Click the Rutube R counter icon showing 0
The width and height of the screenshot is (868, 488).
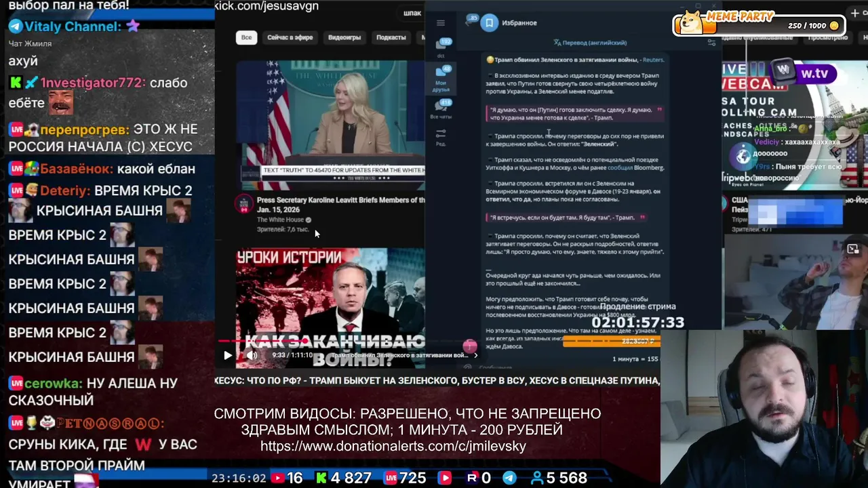472,479
